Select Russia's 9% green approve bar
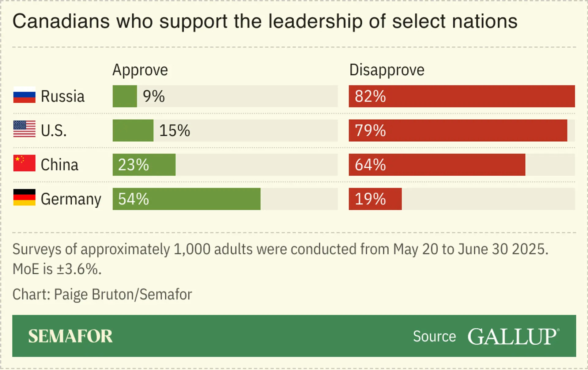The width and height of the screenshot is (588, 370). [125, 96]
